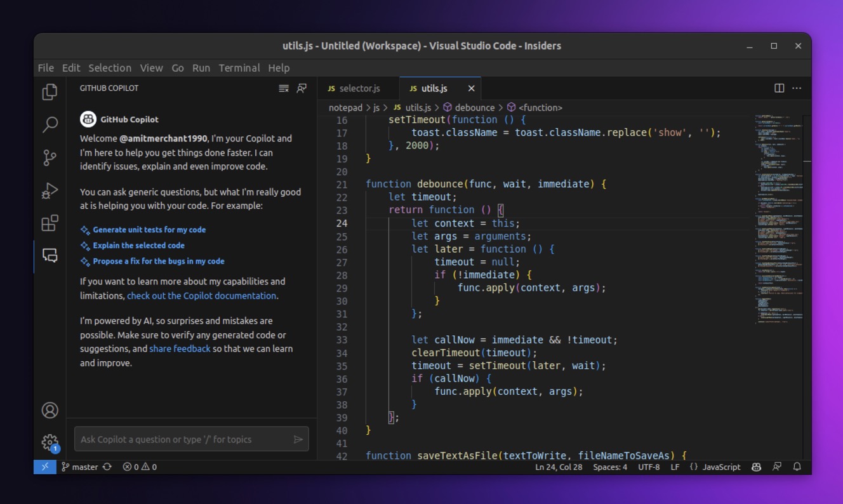Switch to the selector.js tab
The image size is (843, 504).
click(x=359, y=88)
